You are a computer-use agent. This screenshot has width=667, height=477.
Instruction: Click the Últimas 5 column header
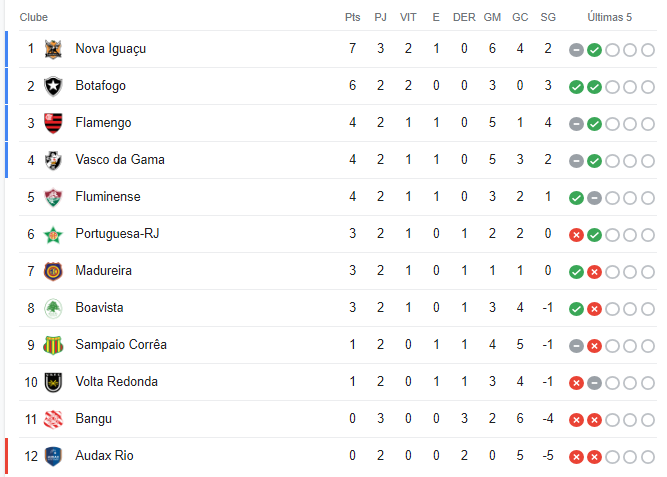(610, 17)
